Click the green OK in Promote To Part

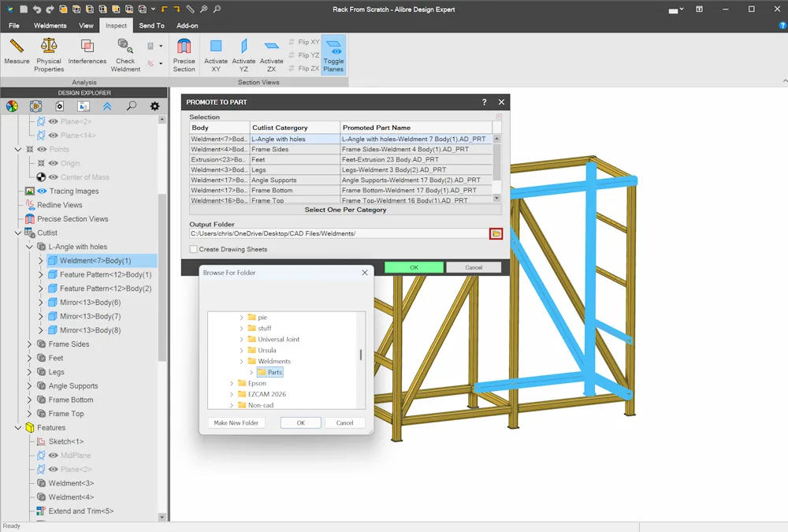(414, 267)
